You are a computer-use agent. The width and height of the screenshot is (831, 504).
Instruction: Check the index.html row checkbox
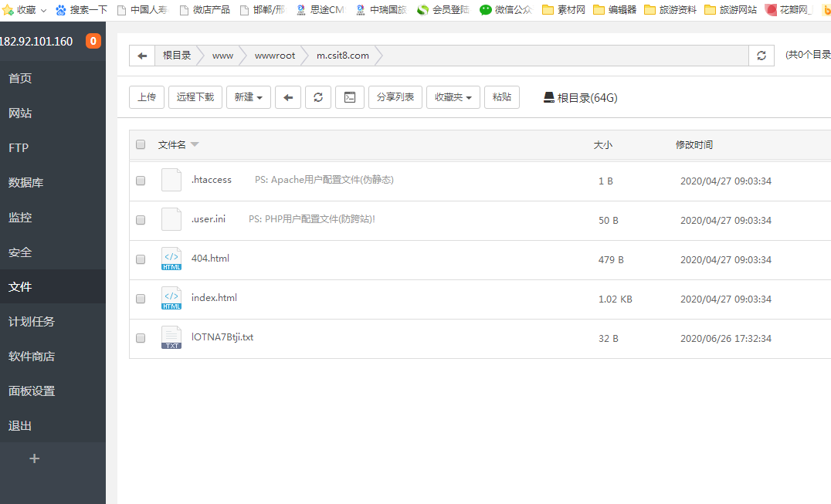point(141,299)
